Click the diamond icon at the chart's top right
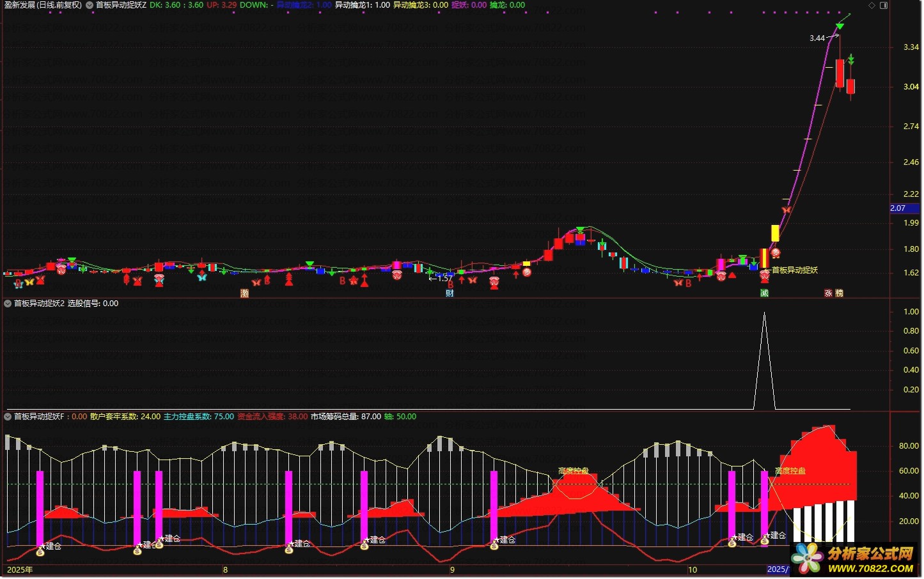 pyautogui.click(x=872, y=5)
